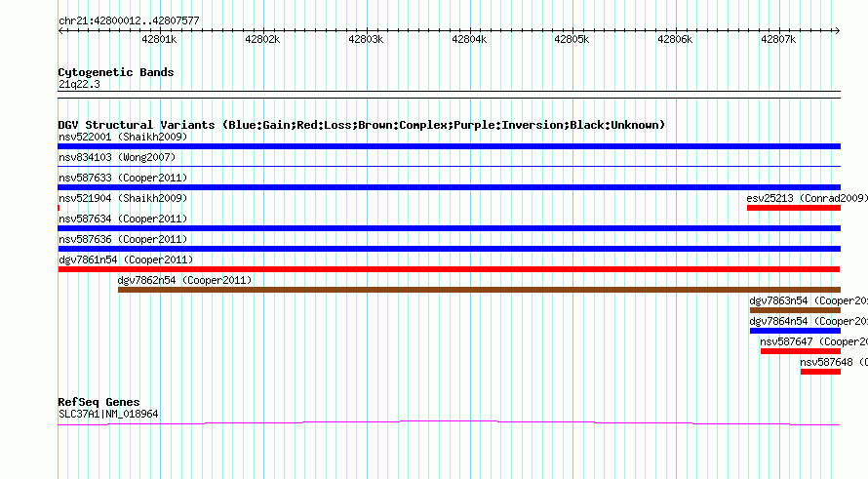This screenshot has height=479, width=868.
Task: Click the 42805k ruler tick label
Action: tap(572, 39)
